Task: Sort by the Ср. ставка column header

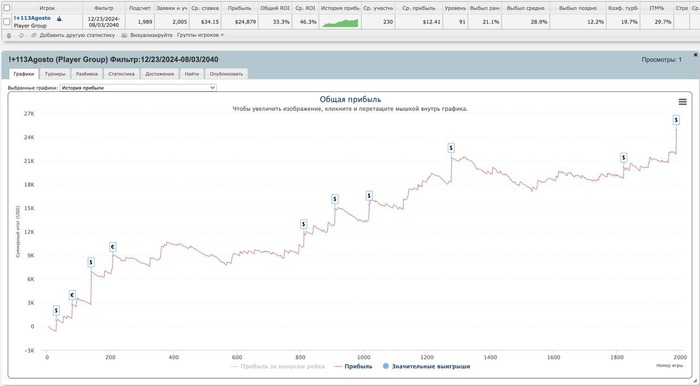Action: (x=206, y=8)
